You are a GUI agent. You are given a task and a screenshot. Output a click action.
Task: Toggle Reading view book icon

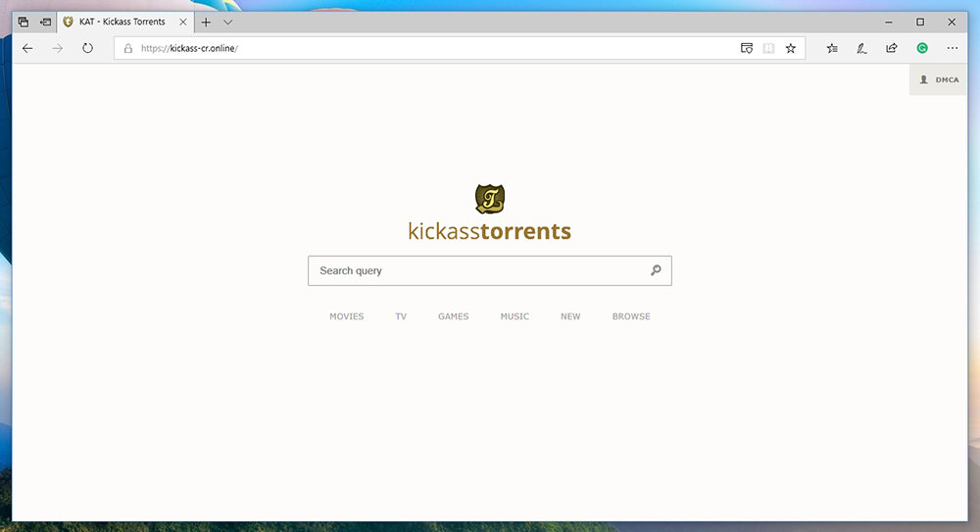coord(768,48)
